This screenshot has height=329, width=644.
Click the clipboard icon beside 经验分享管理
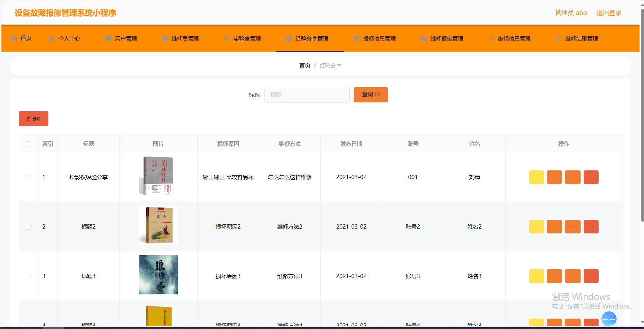point(289,38)
